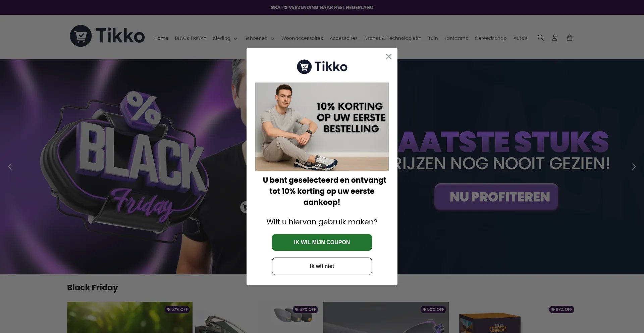Image resolution: width=644 pixels, height=333 pixels.
Task: Click the IK WIL MIJN COUPON button
Action: [322, 242]
